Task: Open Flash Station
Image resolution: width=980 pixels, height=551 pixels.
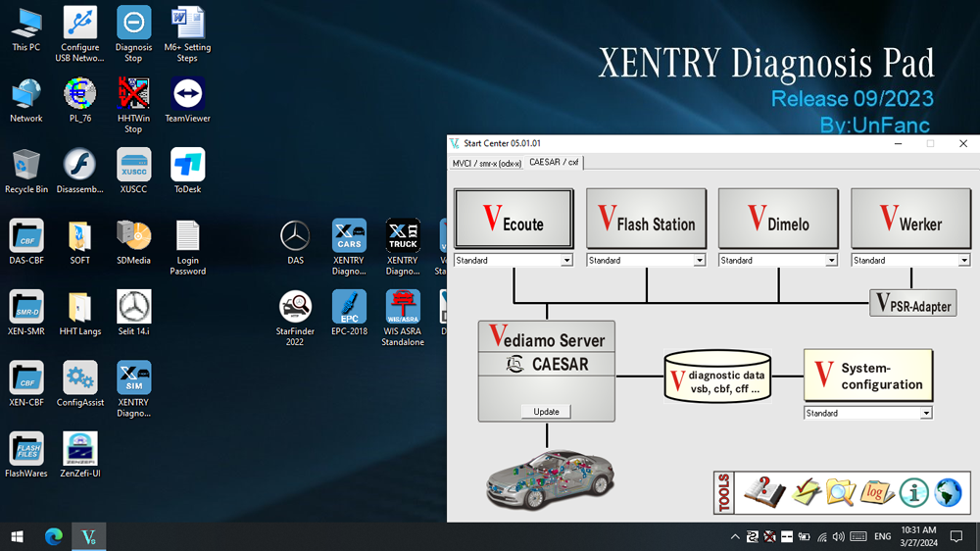Action: [646, 219]
